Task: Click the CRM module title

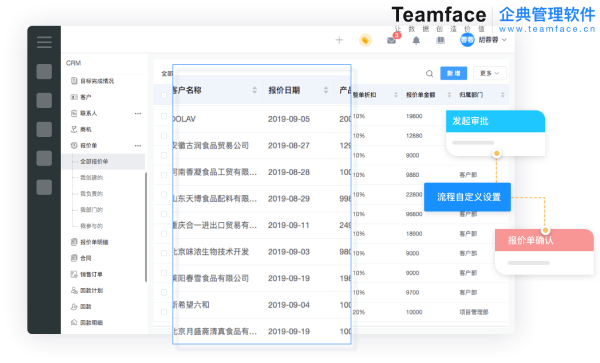Action: click(x=73, y=63)
